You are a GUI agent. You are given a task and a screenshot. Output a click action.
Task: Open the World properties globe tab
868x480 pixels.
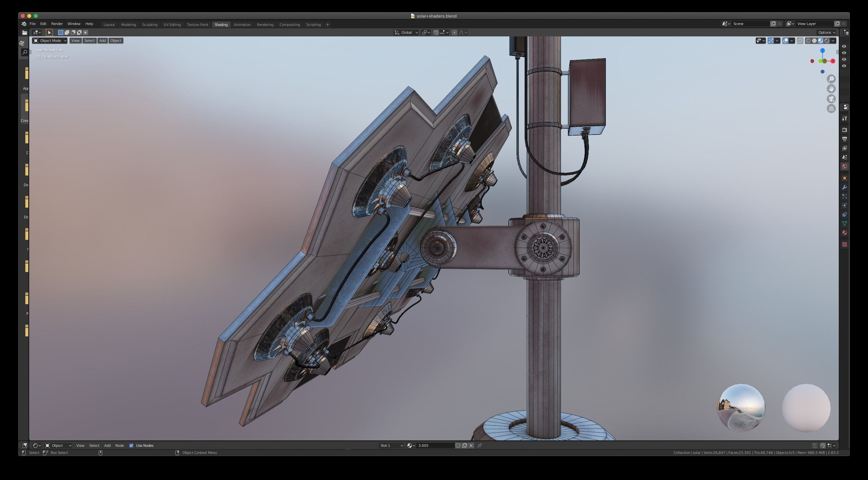pos(844,166)
